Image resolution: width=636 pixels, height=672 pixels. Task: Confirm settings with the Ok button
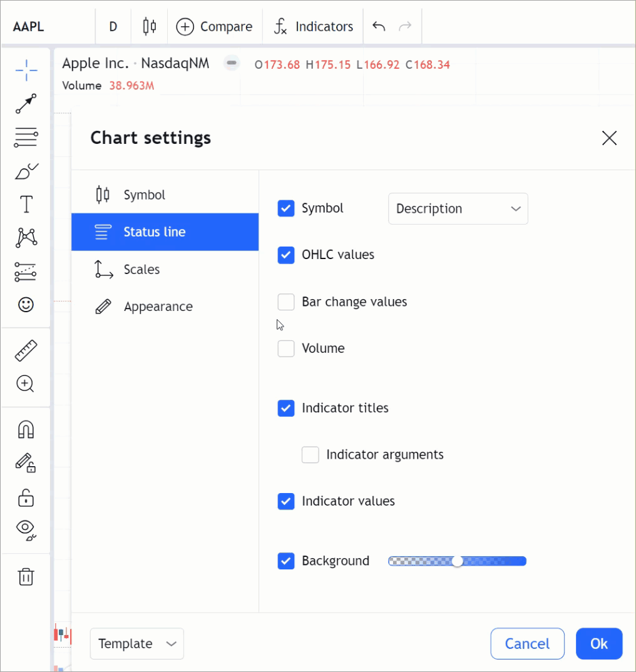click(x=598, y=643)
